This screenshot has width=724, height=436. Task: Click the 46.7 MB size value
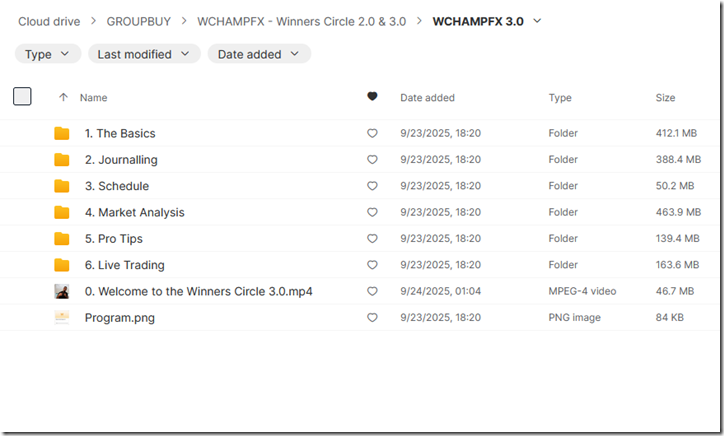[x=675, y=291]
